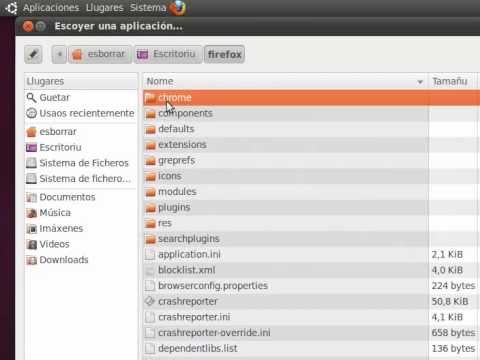Open Vídeos in the sidebar
480x360 pixels.
[81, 244]
